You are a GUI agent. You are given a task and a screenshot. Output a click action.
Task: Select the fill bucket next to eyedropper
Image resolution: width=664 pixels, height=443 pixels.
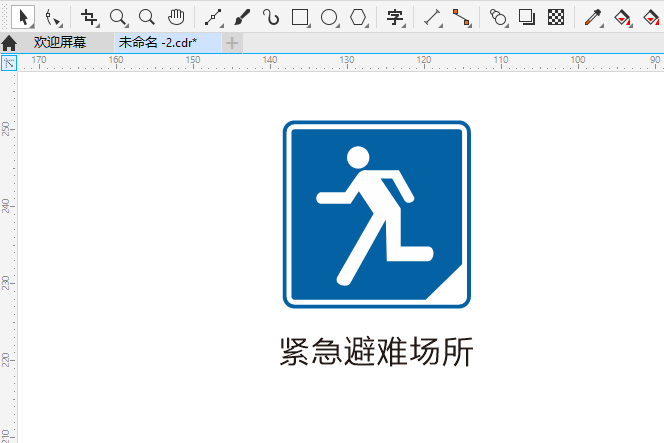click(622, 17)
